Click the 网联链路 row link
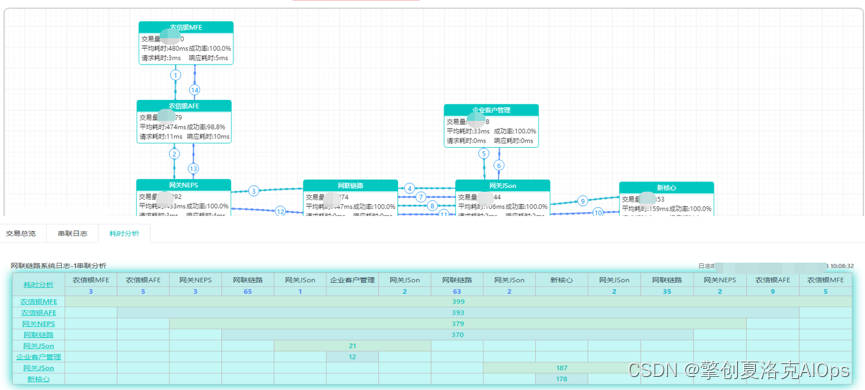The image size is (865, 390). point(39,335)
